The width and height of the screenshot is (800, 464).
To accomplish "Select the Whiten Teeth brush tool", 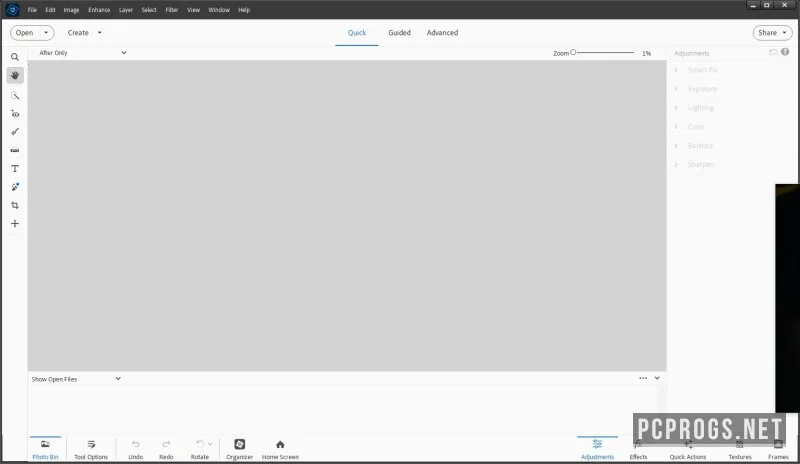I will [x=15, y=132].
